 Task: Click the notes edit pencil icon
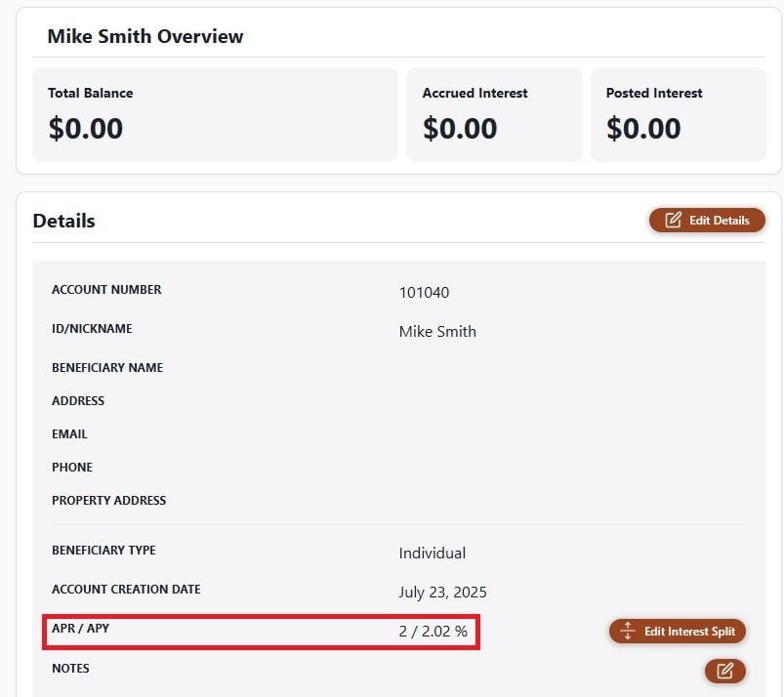click(x=725, y=671)
